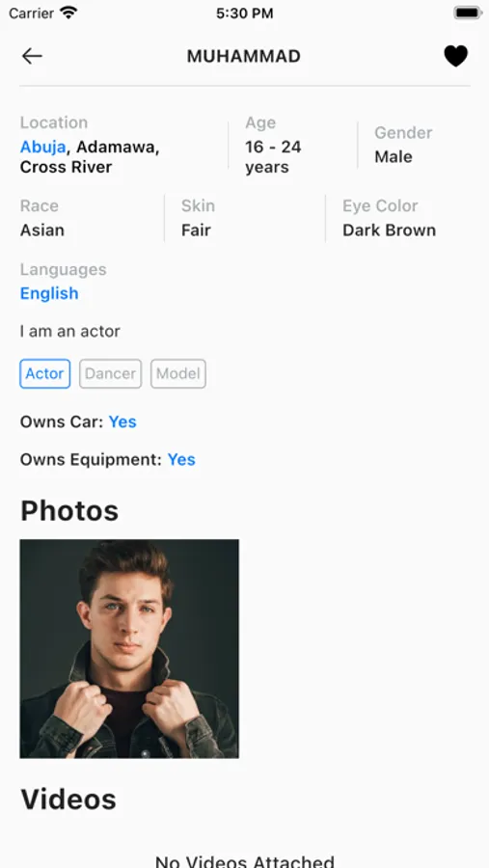489x868 pixels.
Task: Select the Actor role tag
Action: pos(45,373)
